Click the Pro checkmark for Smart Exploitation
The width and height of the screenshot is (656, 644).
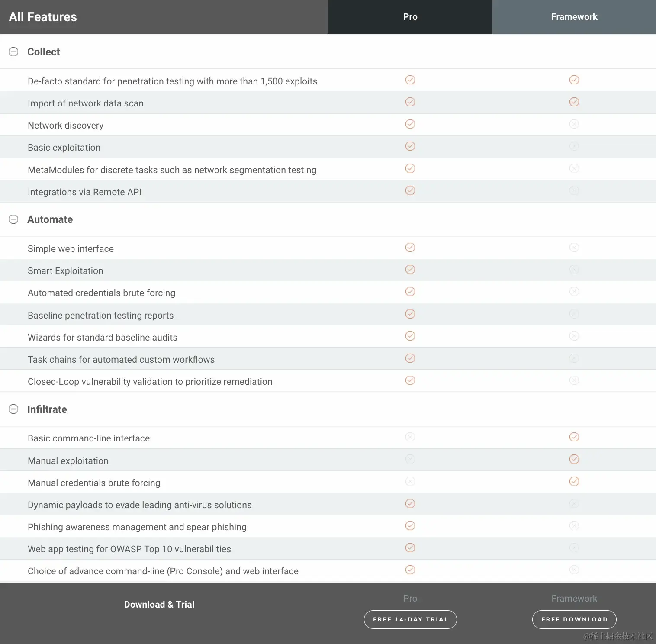410,269
